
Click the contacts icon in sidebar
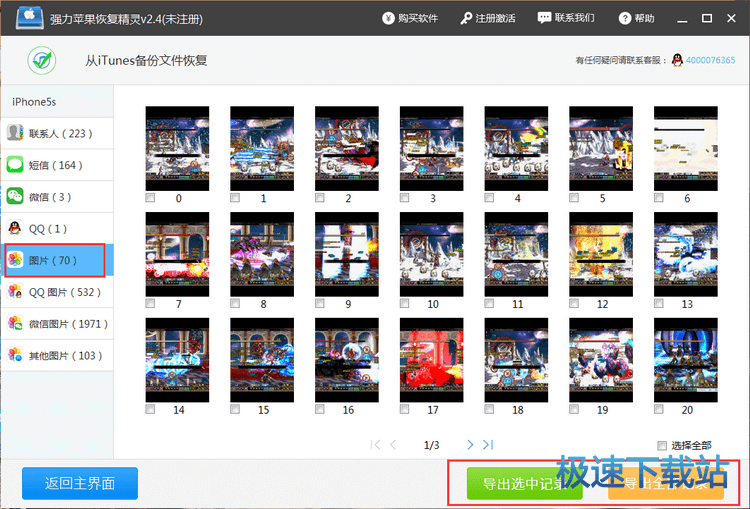15,133
